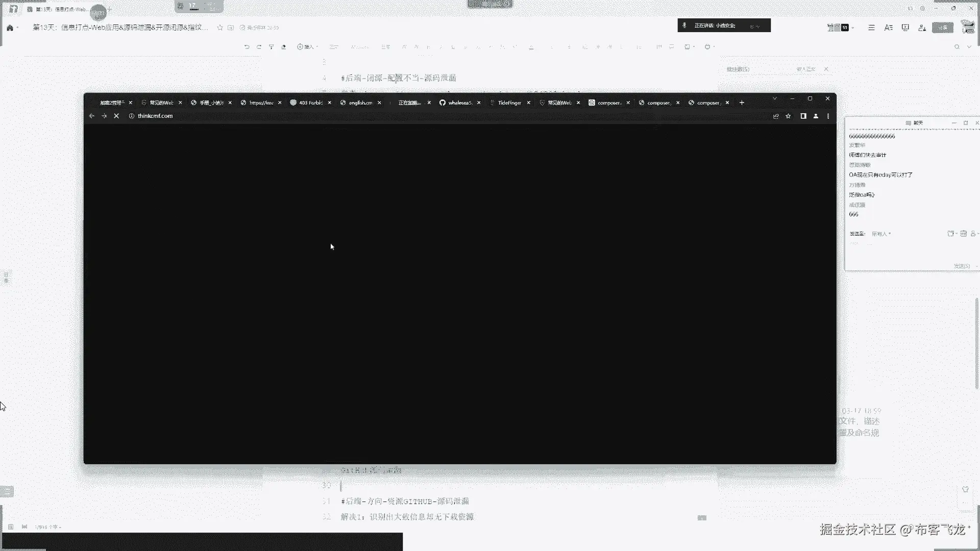Open a new browser tab
The height and width of the screenshot is (551, 980).
[742, 103]
